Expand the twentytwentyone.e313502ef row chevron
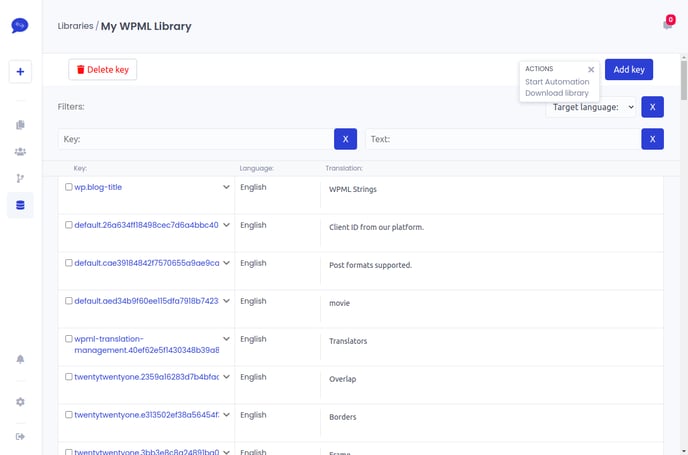 tap(226, 415)
